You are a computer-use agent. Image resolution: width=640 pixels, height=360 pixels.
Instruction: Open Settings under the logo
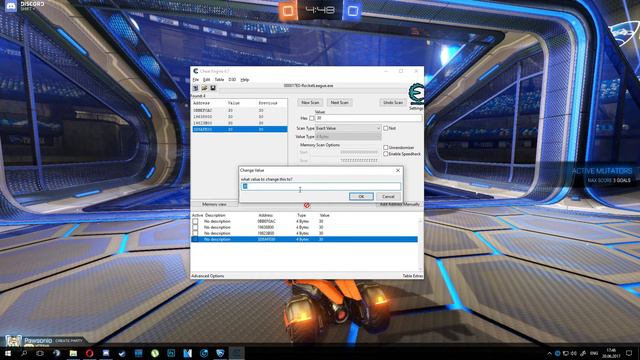point(416,108)
